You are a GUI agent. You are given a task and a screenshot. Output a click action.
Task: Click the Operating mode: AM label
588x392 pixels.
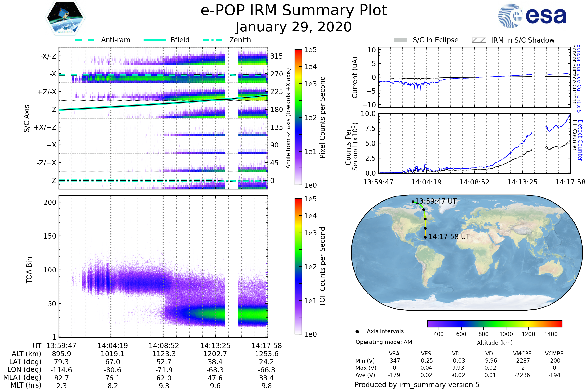383,342
